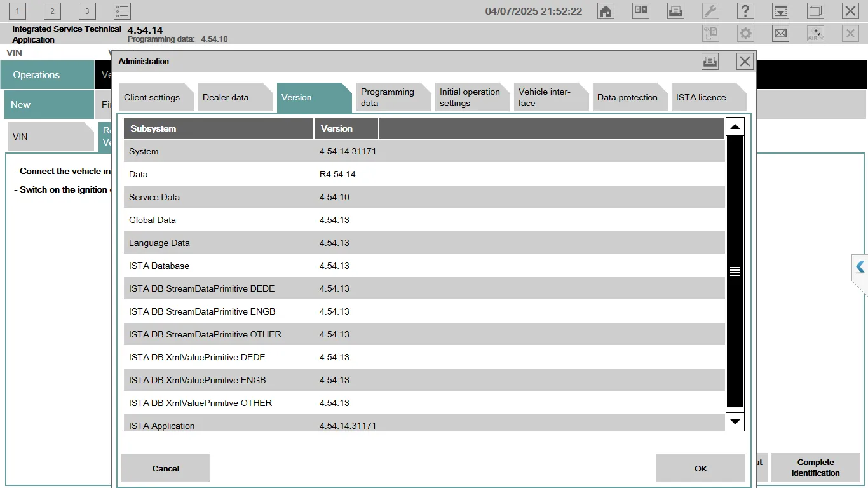This screenshot has height=488, width=868.
Task: Open operations list 2 in top bar
Action: click(x=52, y=11)
